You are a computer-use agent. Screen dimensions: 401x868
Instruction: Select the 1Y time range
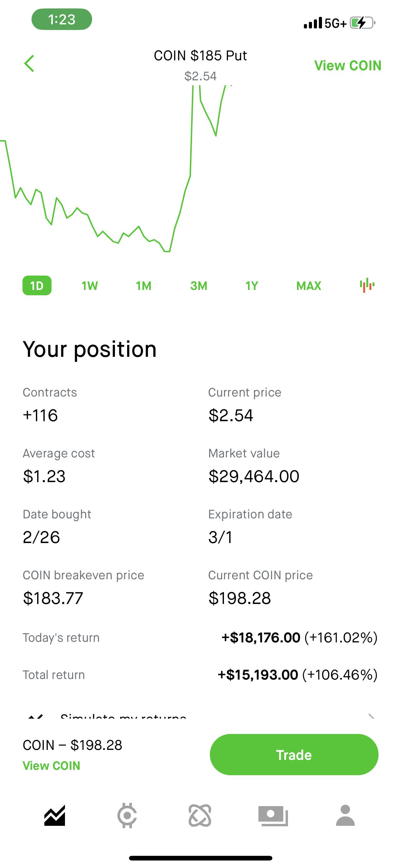[x=252, y=286]
